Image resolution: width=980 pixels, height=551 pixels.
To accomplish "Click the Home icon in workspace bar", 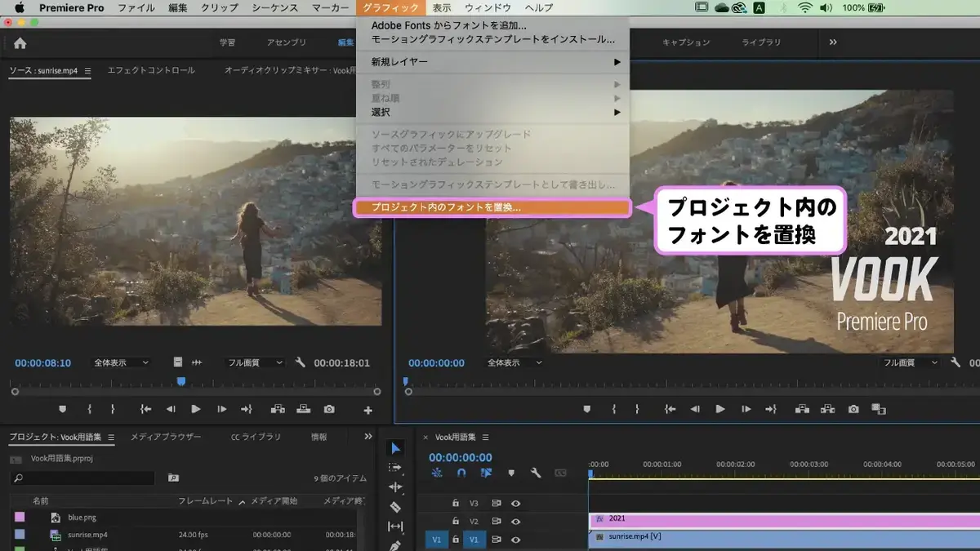I will 20,43.
